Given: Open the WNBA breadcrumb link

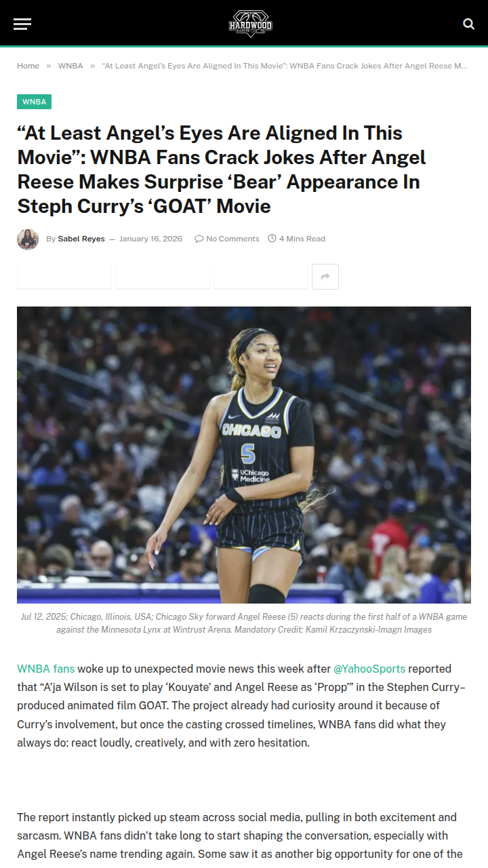Looking at the screenshot, I should tap(70, 66).
